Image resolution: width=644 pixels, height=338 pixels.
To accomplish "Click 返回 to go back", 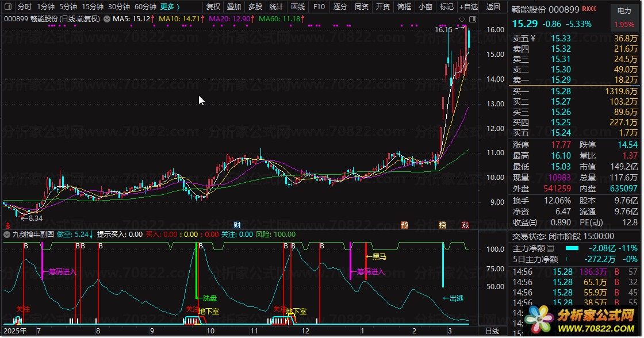I will [x=493, y=6].
